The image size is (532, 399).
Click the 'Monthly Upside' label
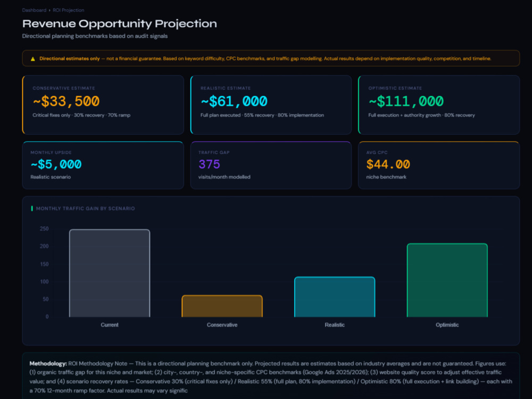51,153
